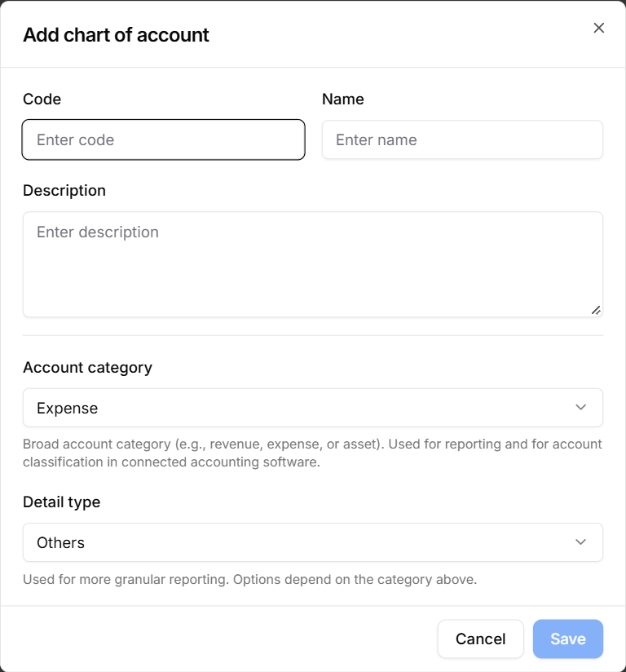Image resolution: width=626 pixels, height=672 pixels.
Task: Click the 'Code' field label
Action: 42,99
